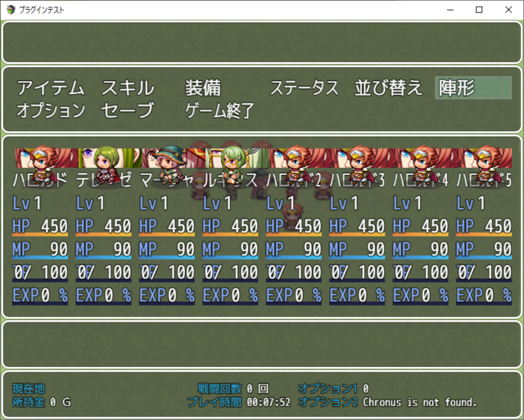Click ハロルド's HP 450 gauge
The width and height of the screenshot is (524, 420).
click(x=40, y=228)
